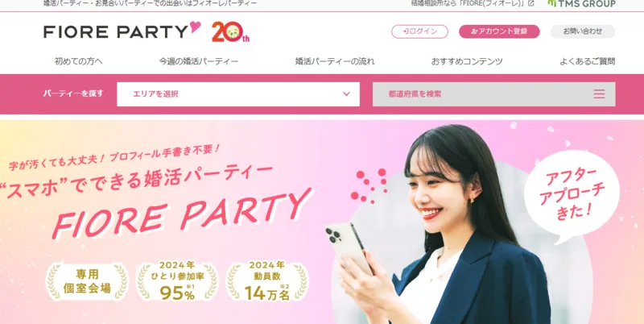Click the chevron arrow in area selector
Image resolution: width=644 pixels, height=324 pixels.
[x=347, y=94]
